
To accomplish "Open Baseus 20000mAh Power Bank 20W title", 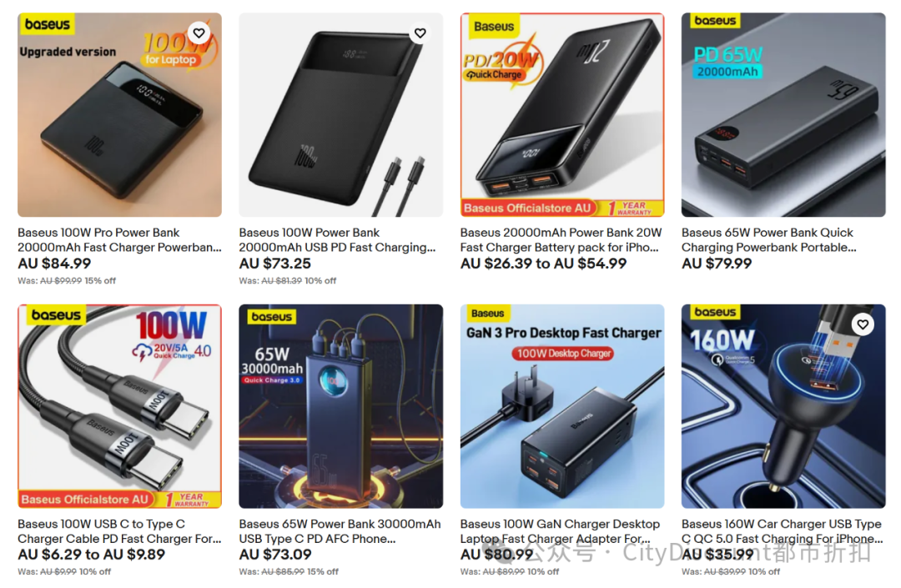I will click(x=561, y=240).
